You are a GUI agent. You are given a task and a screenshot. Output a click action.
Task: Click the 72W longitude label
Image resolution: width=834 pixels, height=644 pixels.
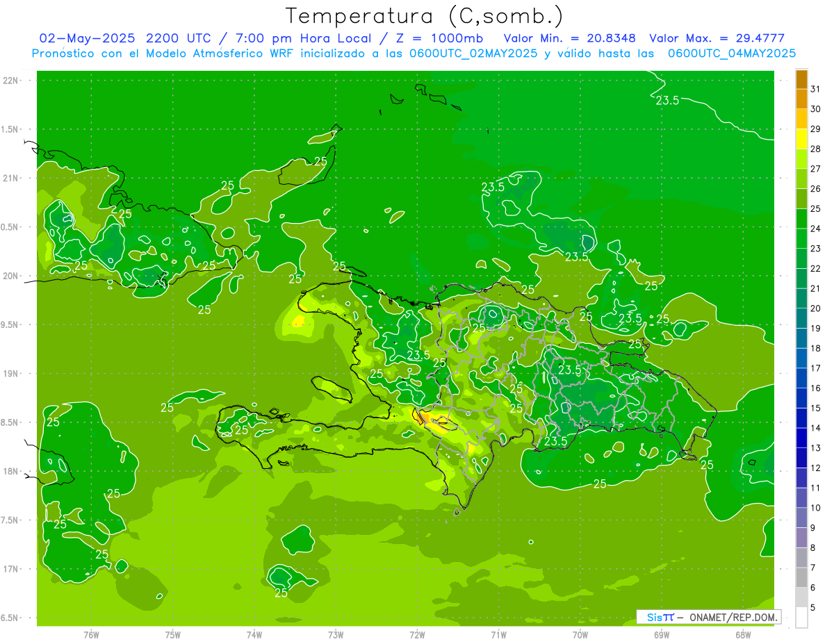click(417, 635)
